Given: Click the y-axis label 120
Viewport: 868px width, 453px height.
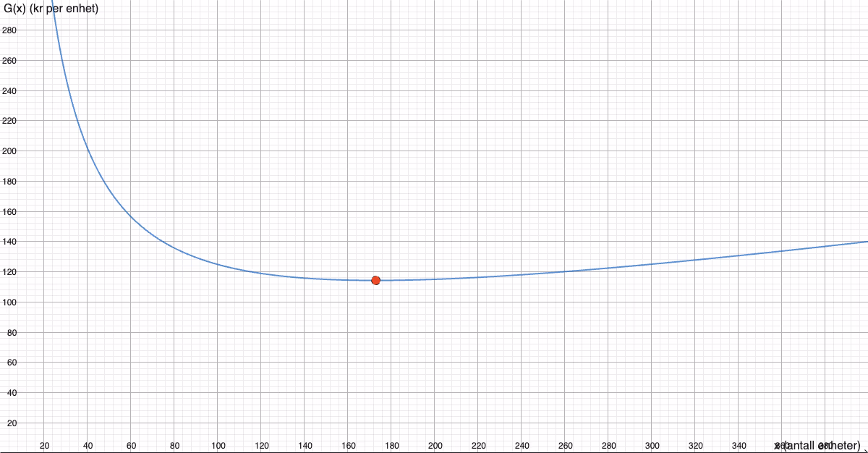Looking at the screenshot, I should click(9, 272).
